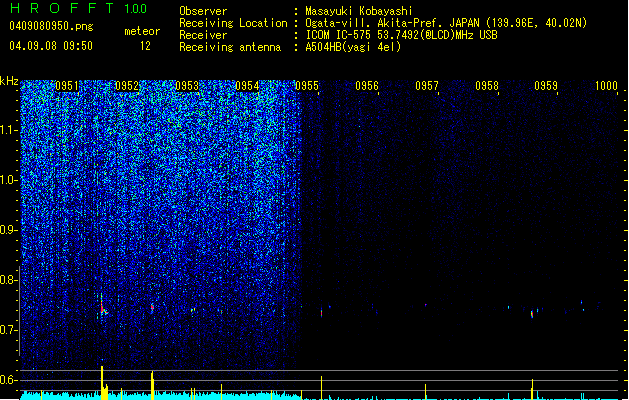Click the antenna text A504HB(yagi 4el)
Viewport: 629px width, 400px height.
pos(353,47)
